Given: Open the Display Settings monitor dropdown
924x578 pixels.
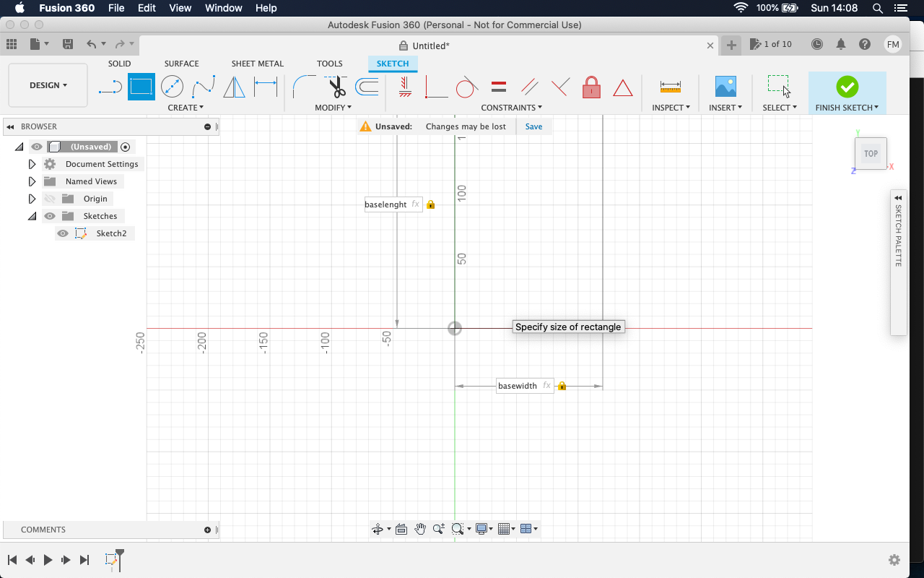Looking at the screenshot, I should click(484, 529).
